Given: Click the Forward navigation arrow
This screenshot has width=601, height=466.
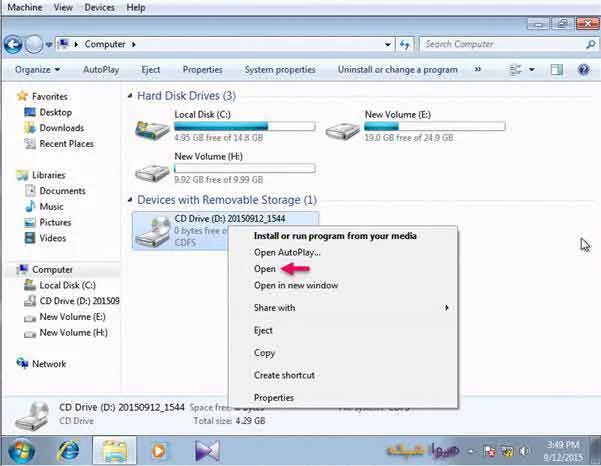Looking at the screenshot, I should pos(33,44).
